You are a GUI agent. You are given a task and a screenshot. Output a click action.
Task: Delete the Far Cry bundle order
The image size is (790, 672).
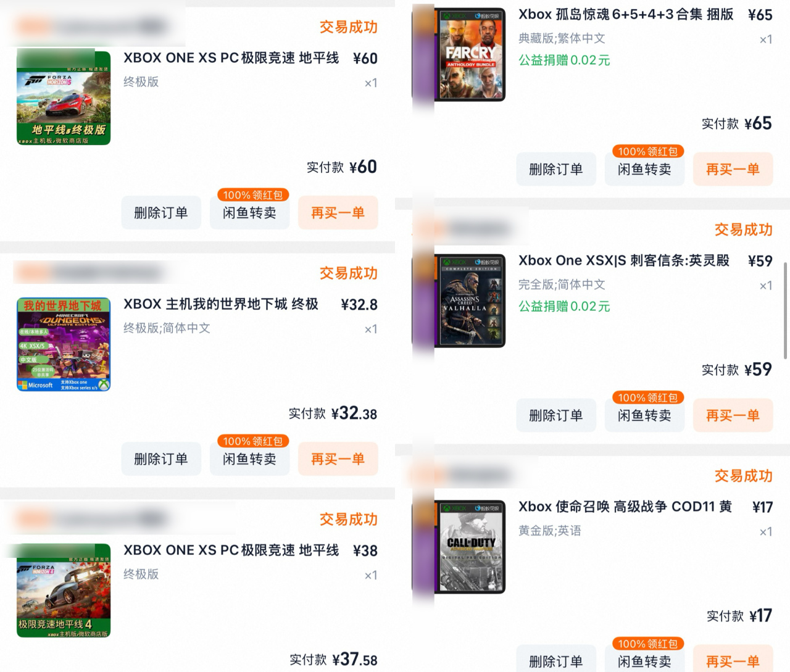[x=556, y=169]
